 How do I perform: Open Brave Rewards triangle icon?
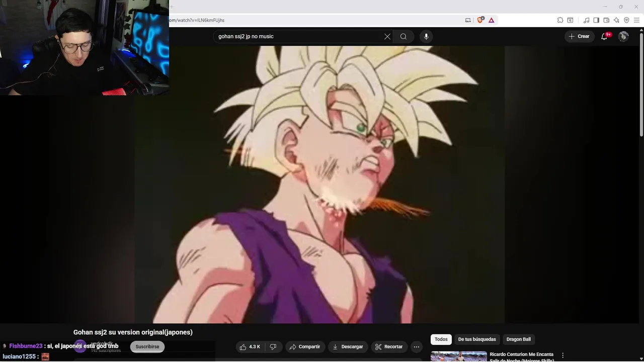click(492, 20)
